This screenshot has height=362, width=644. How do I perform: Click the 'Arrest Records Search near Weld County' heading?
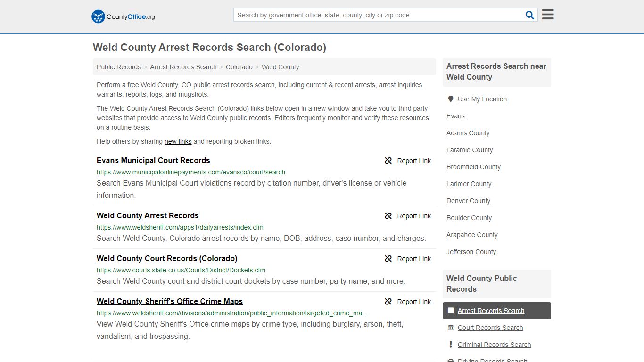click(496, 72)
